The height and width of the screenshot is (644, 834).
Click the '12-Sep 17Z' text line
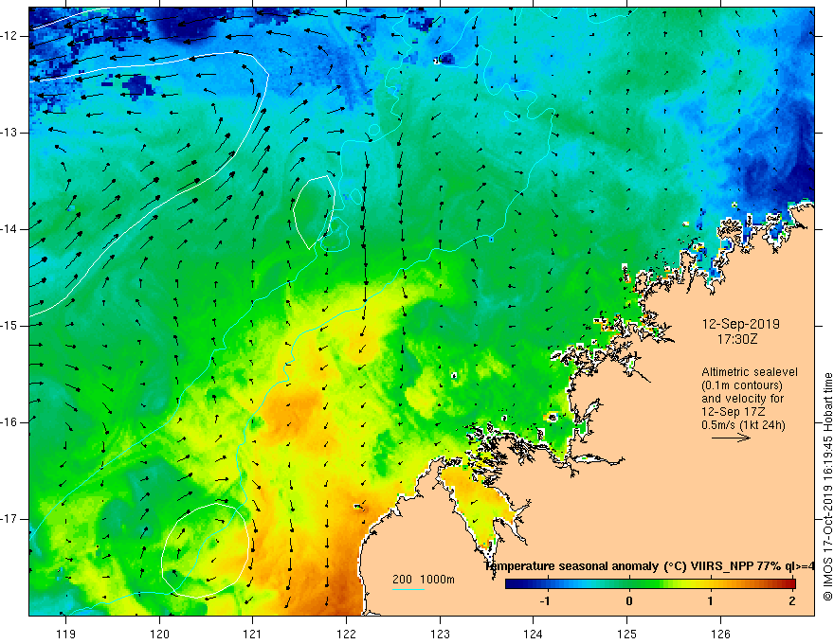click(735, 412)
